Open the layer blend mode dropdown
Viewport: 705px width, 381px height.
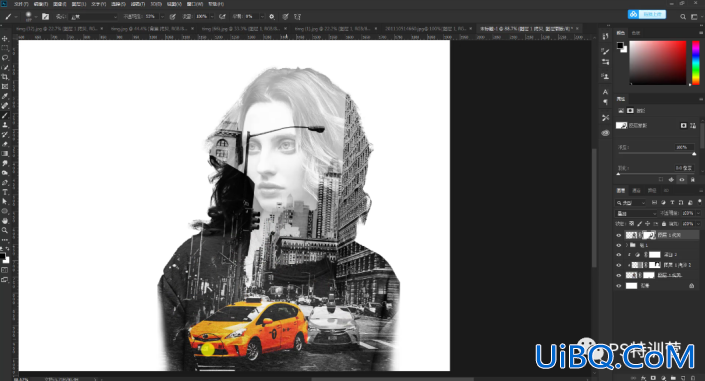tap(636, 213)
